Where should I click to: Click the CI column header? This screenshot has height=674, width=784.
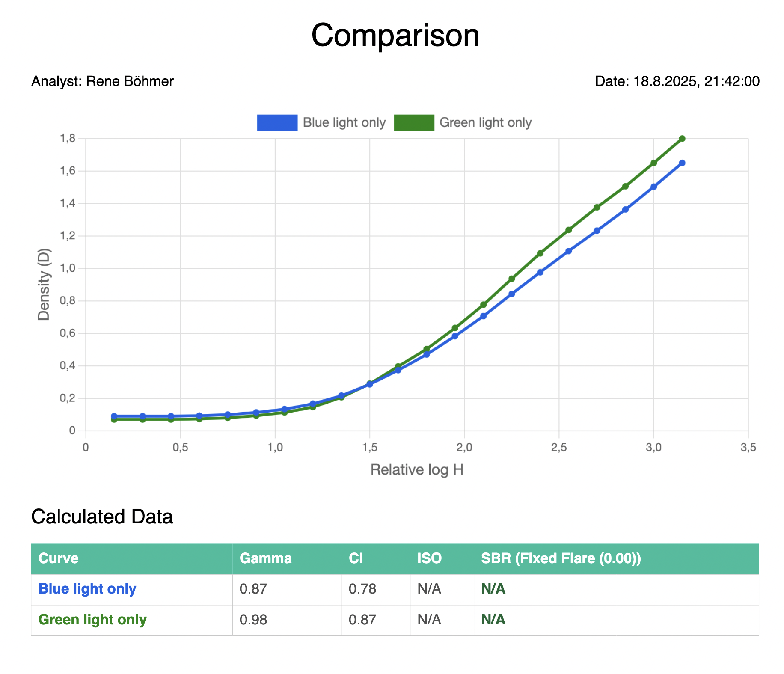pyautogui.click(x=356, y=558)
